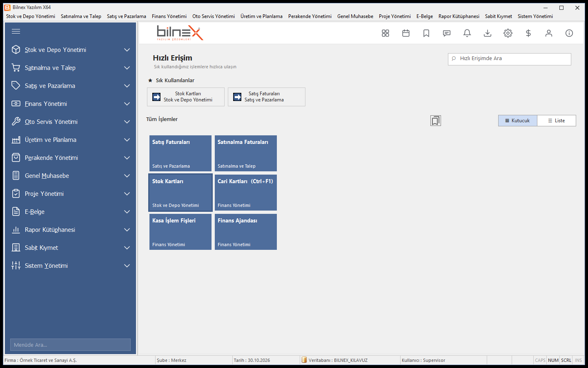The height and width of the screenshot is (368, 588).
Task: Expand Finans Yönetimi sidebar chevron
Action: coord(127,104)
